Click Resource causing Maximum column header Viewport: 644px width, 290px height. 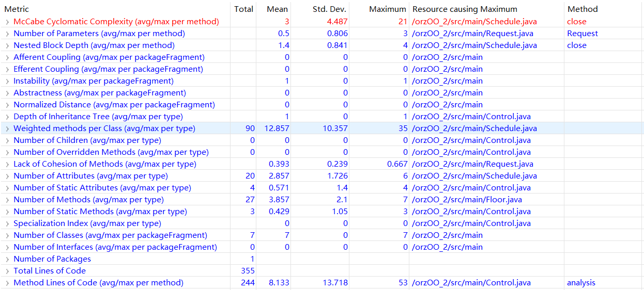click(x=464, y=9)
